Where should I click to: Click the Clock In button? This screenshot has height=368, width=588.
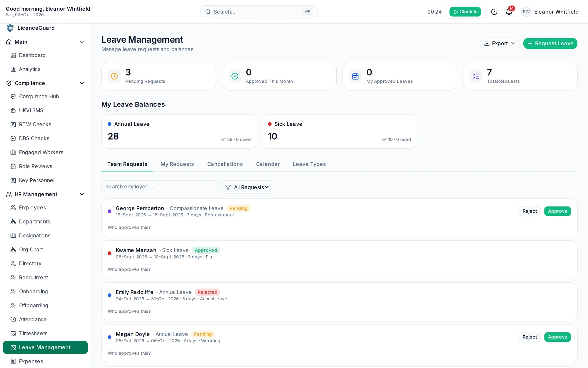465,12
